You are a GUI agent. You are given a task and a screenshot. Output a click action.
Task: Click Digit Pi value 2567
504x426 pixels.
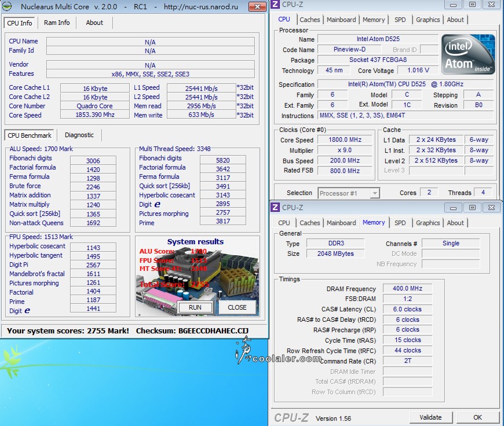93,265
